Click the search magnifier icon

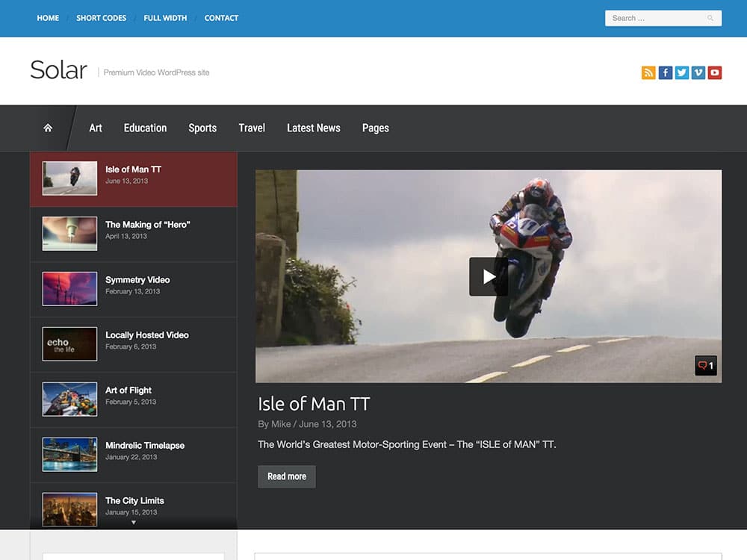coord(710,18)
